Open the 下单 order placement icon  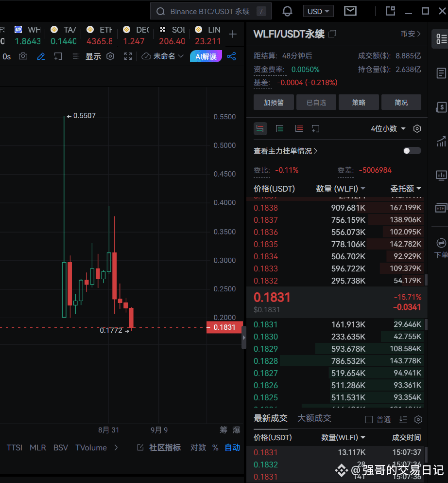441,248
